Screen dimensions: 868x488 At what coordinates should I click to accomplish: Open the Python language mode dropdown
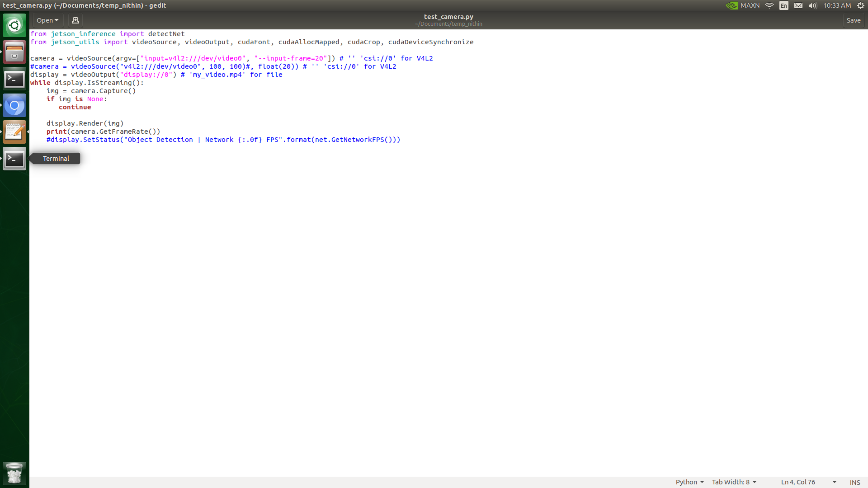pyautogui.click(x=689, y=482)
